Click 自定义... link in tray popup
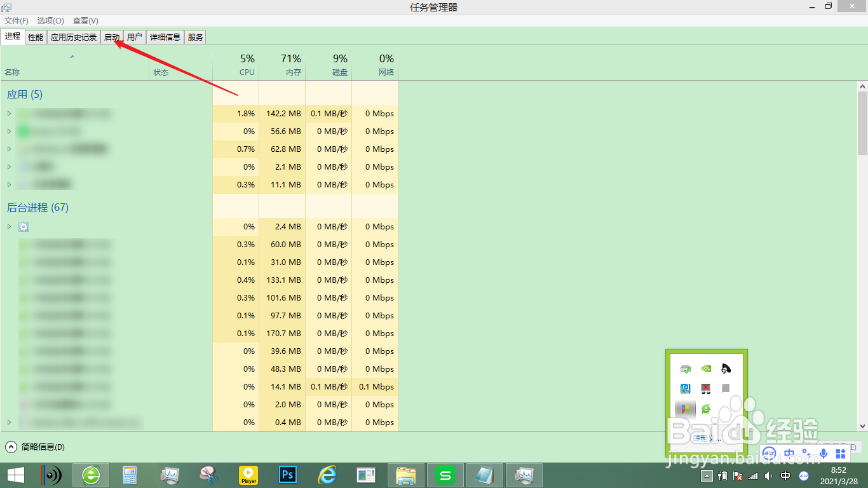This screenshot has width=868, height=488. [707, 438]
